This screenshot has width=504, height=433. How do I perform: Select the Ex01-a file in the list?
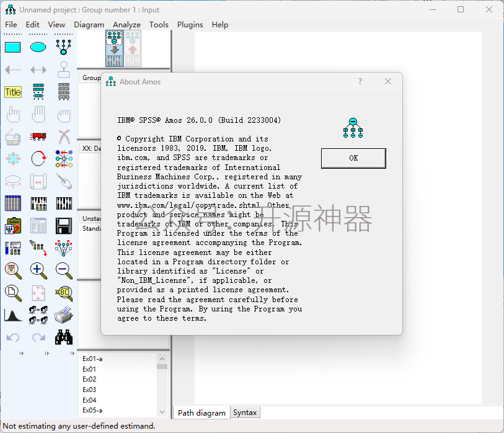(92, 359)
